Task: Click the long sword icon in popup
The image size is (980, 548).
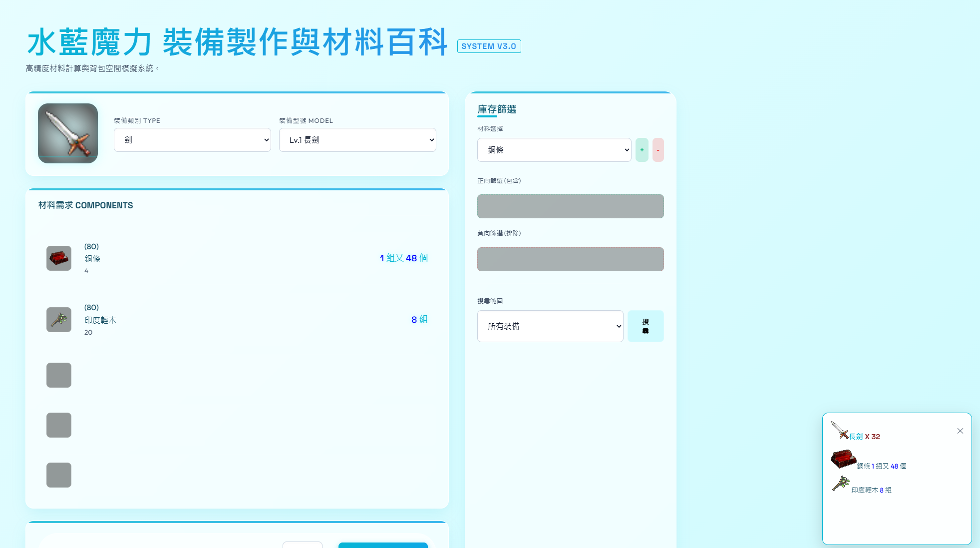Action: pos(840,430)
